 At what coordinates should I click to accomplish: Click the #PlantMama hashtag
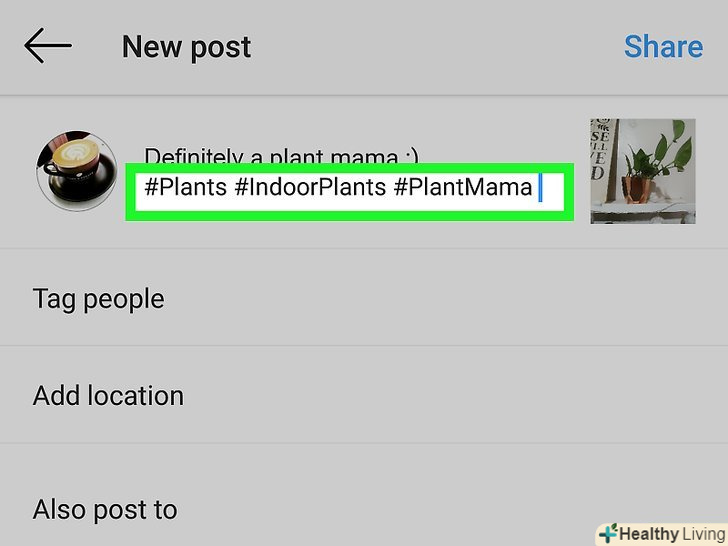pos(462,187)
